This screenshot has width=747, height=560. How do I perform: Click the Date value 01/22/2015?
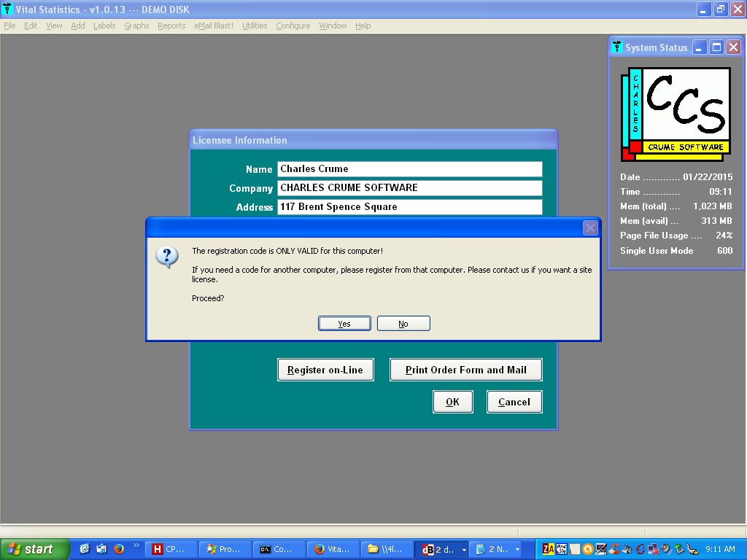[x=708, y=176]
